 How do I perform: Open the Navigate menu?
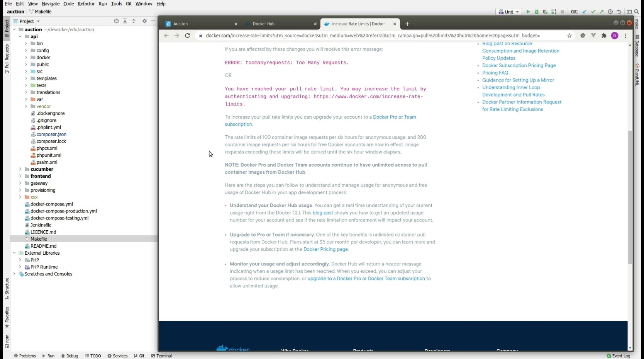coord(51,3)
